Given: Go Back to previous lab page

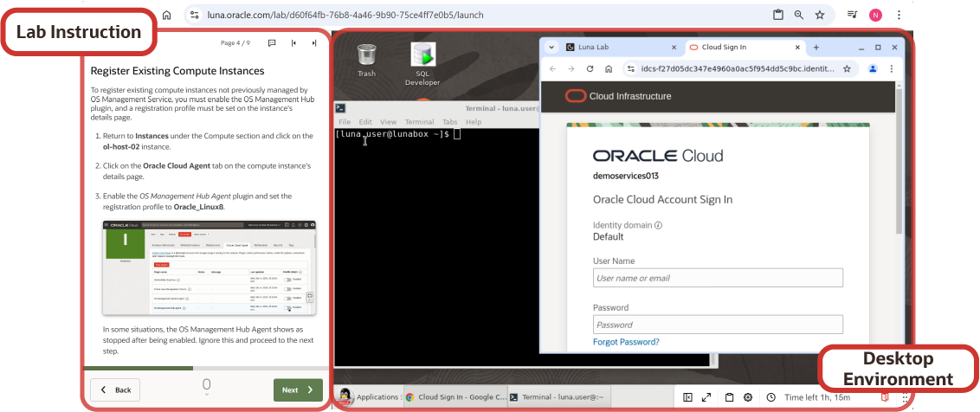Looking at the screenshot, I should [115, 389].
